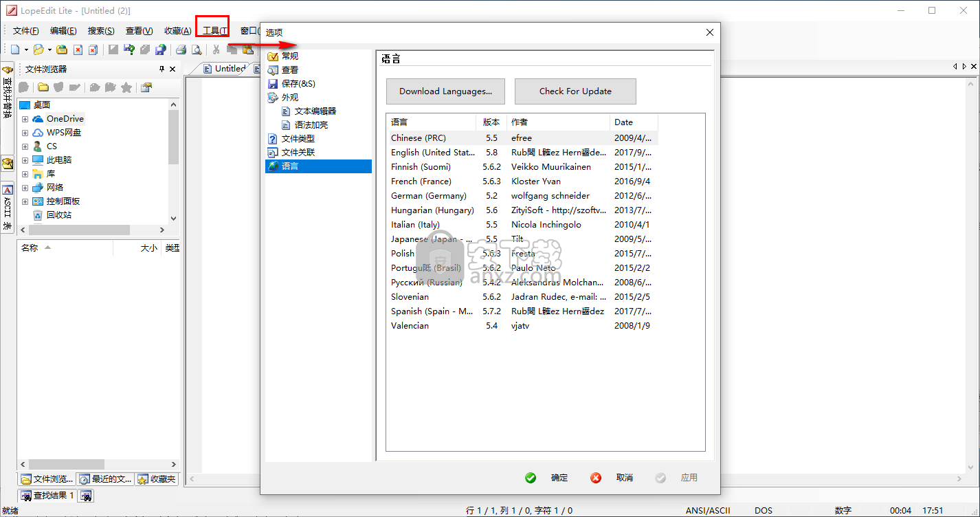
Task: Open the open-file dropdown arrow
Action: click(49, 49)
